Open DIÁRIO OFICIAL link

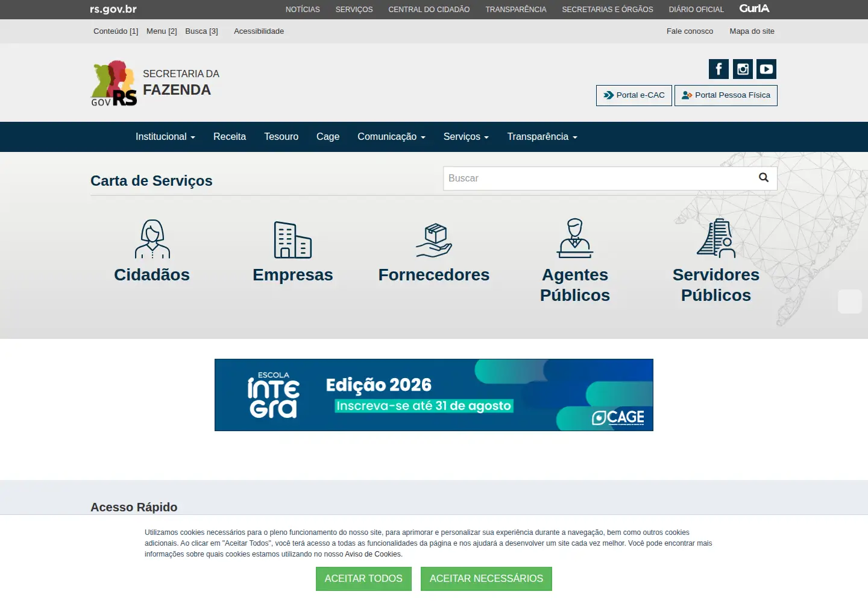(x=696, y=10)
